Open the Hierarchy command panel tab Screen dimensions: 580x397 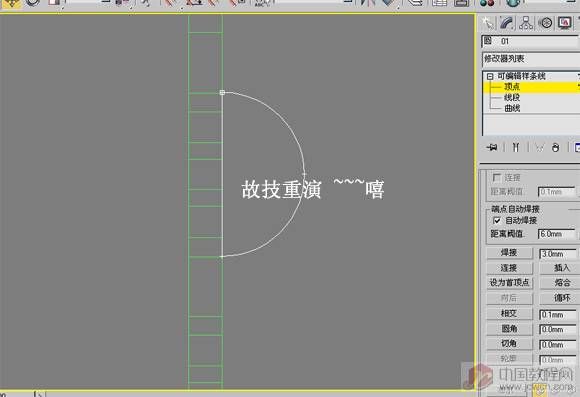pyautogui.click(x=526, y=23)
